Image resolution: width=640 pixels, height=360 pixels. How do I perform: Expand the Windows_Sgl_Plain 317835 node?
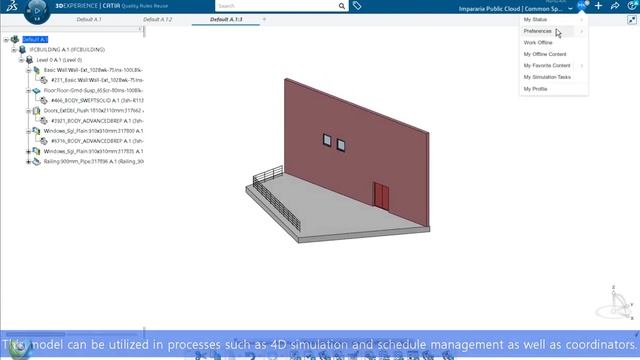(x=29, y=151)
